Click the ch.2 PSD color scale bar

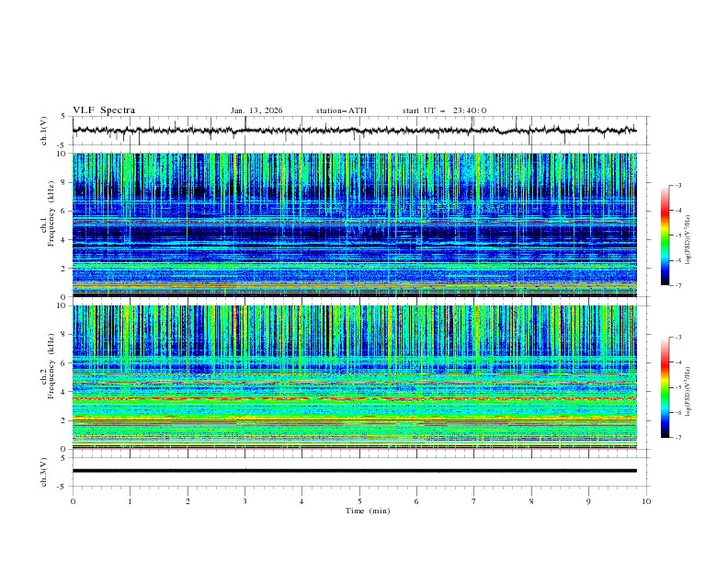coord(665,387)
